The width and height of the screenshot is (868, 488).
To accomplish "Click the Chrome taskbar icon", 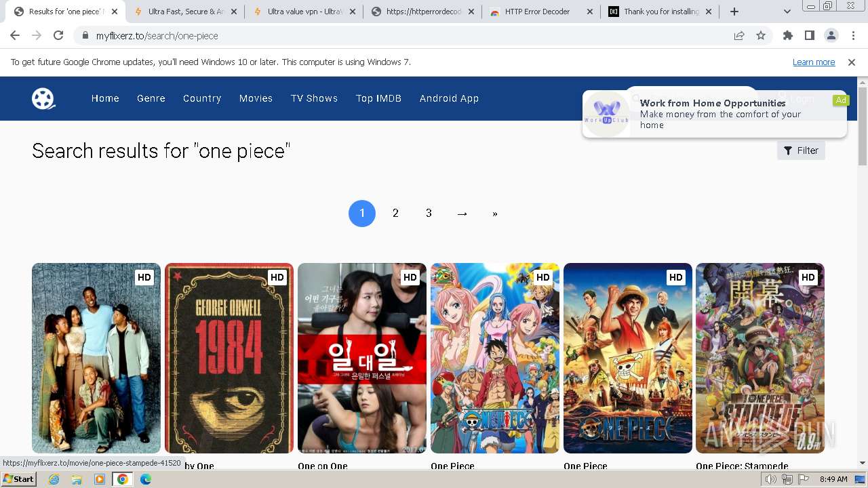I will 123,479.
